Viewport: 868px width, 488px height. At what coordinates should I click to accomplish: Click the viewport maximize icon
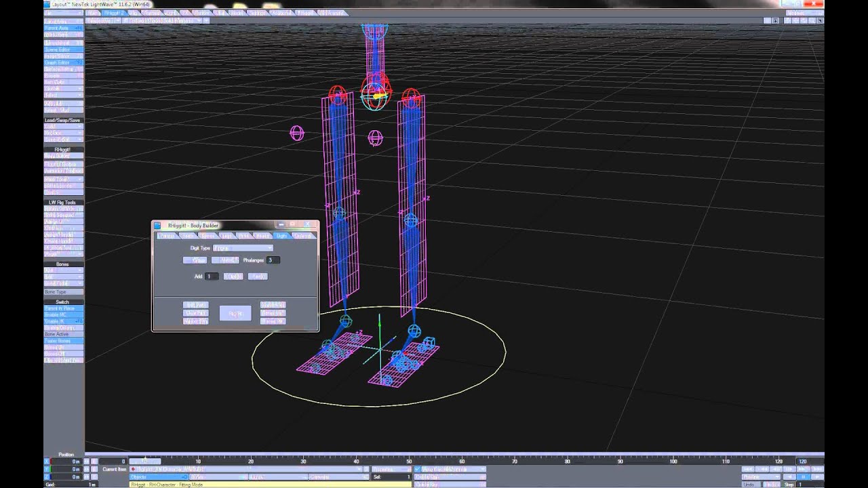(x=820, y=20)
